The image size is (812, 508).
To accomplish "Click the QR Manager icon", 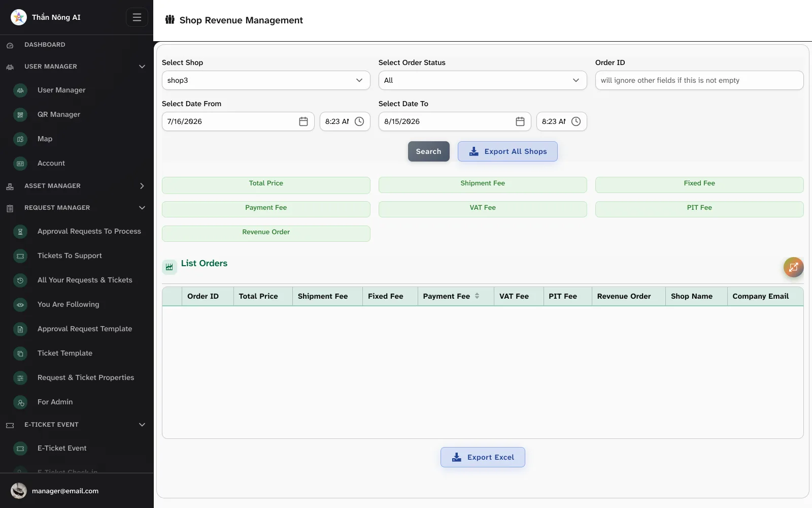I will coord(20,115).
